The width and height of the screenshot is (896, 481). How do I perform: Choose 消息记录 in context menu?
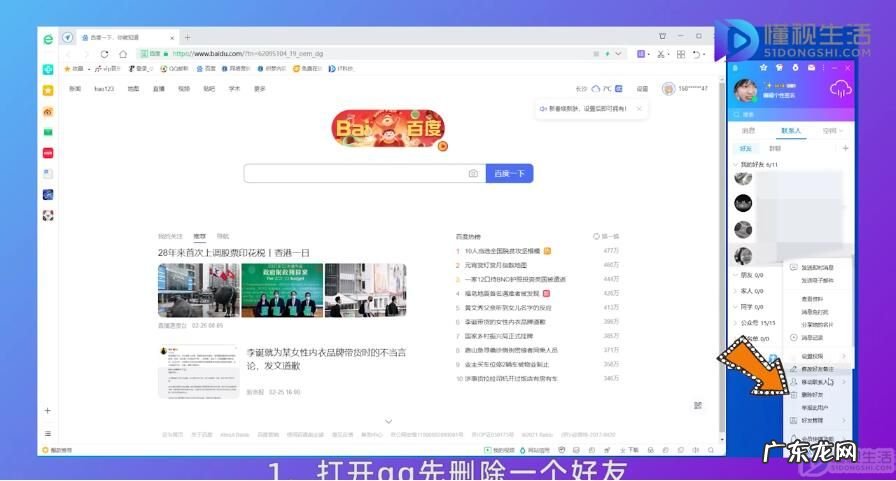click(812, 338)
